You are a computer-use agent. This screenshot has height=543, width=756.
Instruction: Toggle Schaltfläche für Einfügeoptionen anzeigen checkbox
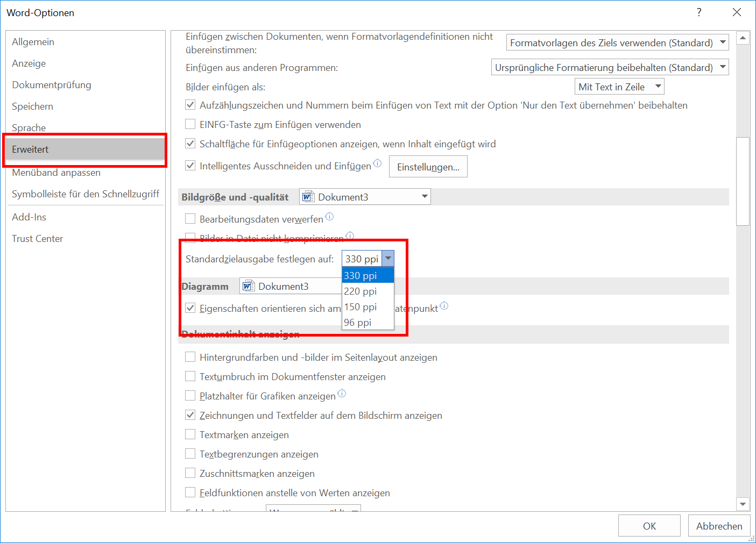coord(190,144)
